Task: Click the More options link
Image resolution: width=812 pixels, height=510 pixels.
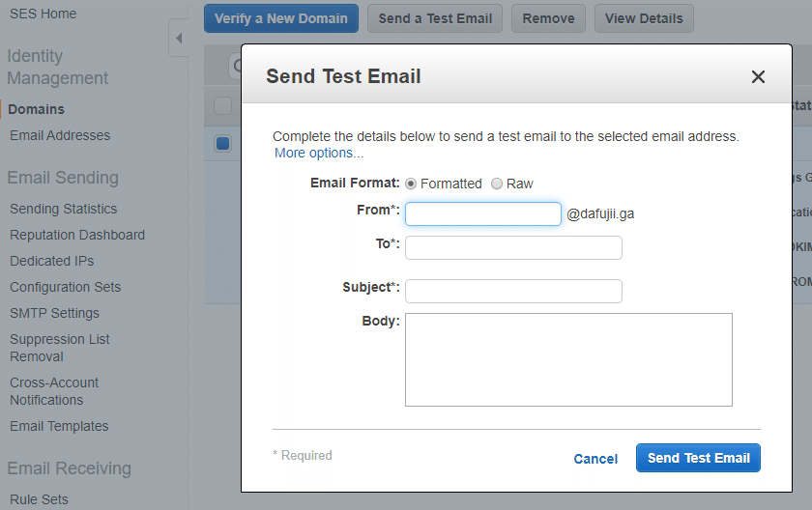Action: pos(319,153)
